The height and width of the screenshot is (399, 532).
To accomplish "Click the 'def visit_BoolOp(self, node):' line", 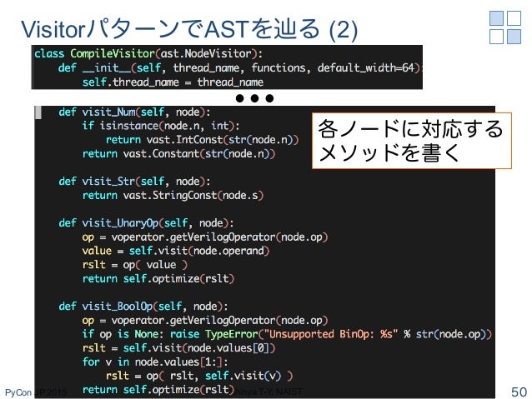I will pos(143,306).
